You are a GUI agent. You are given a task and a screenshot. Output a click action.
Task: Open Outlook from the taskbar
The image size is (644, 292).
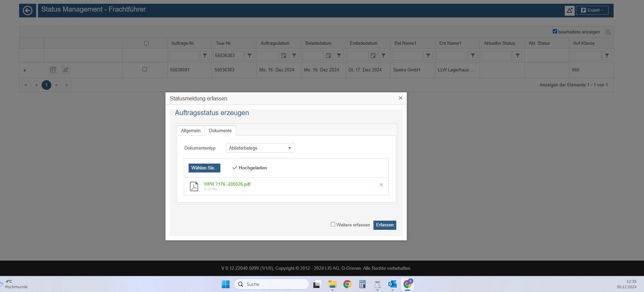tap(393, 284)
